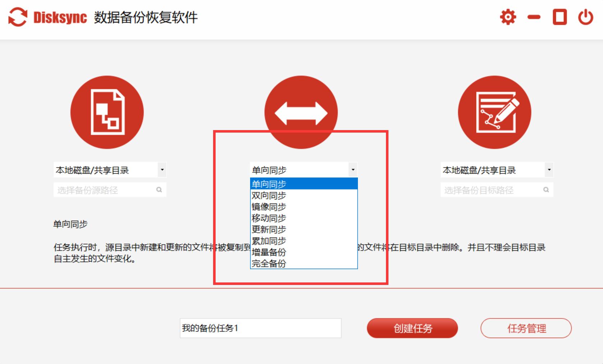Open the sync mode dropdown arrow
This screenshot has height=364, width=603.
[353, 170]
